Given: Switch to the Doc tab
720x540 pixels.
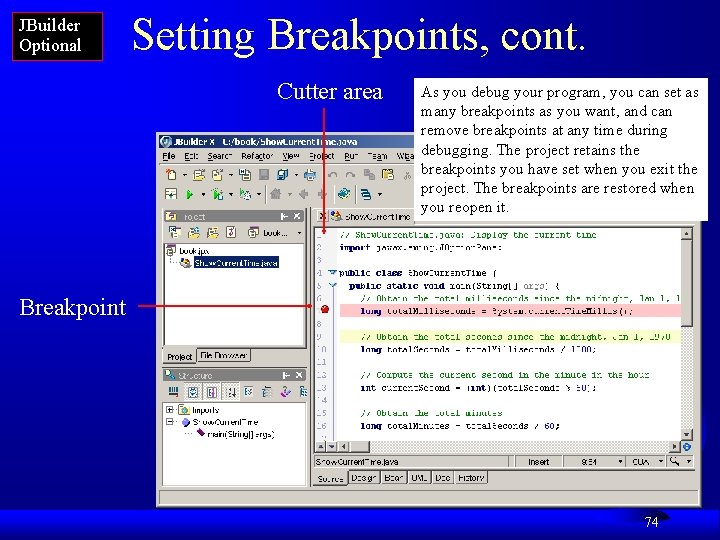Looking at the screenshot, I should 442,478.
